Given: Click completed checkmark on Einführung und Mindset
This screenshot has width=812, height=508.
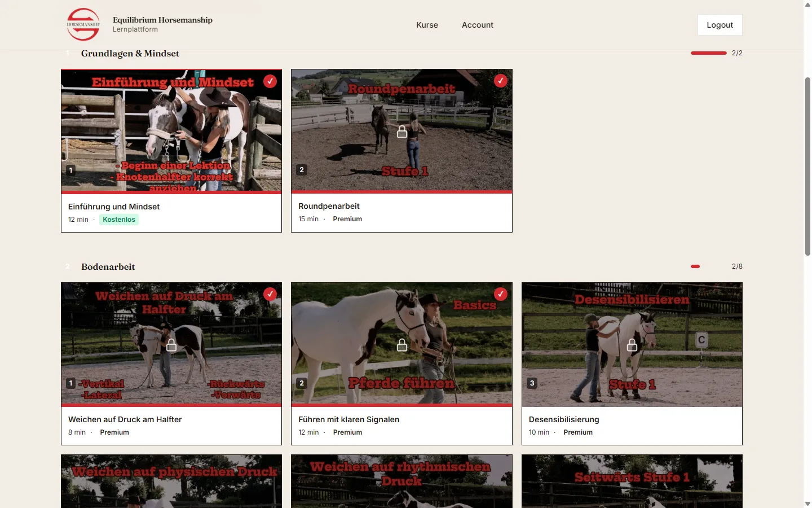Looking at the screenshot, I should point(270,81).
